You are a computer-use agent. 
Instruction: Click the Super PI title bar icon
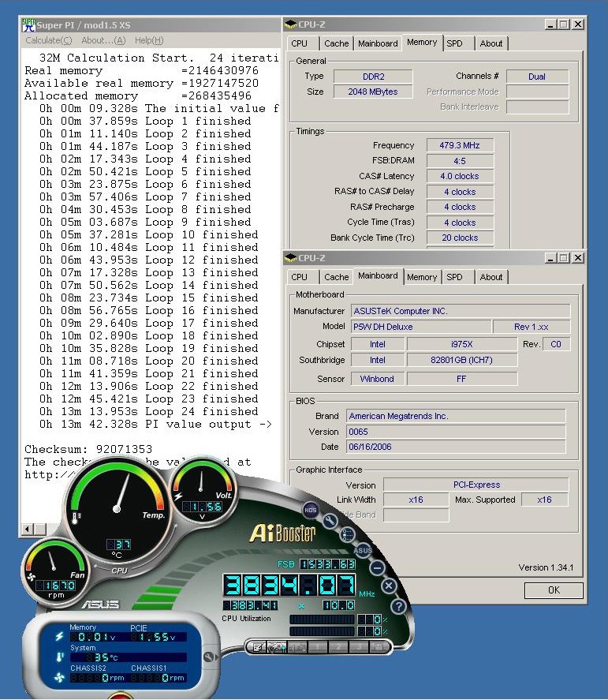point(28,25)
